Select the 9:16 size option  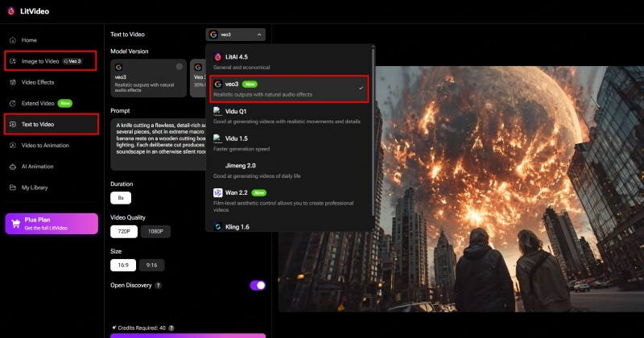[x=151, y=264]
